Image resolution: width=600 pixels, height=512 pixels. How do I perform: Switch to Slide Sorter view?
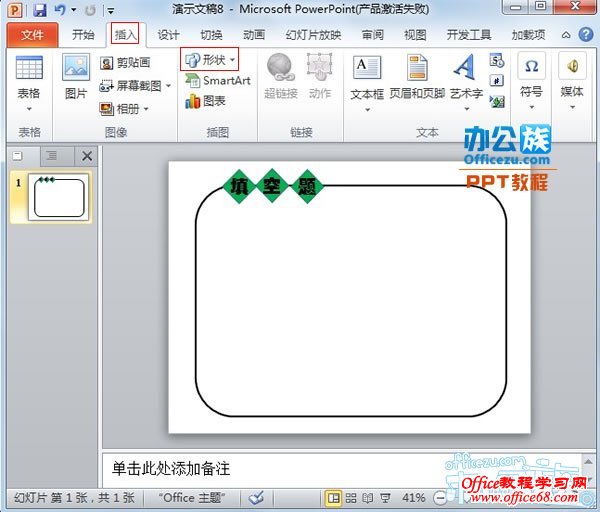[351, 497]
